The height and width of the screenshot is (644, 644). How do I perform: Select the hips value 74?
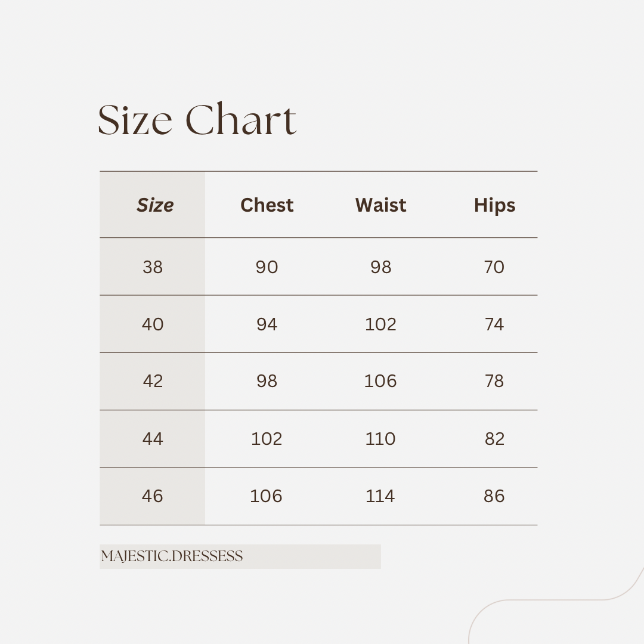494,324
